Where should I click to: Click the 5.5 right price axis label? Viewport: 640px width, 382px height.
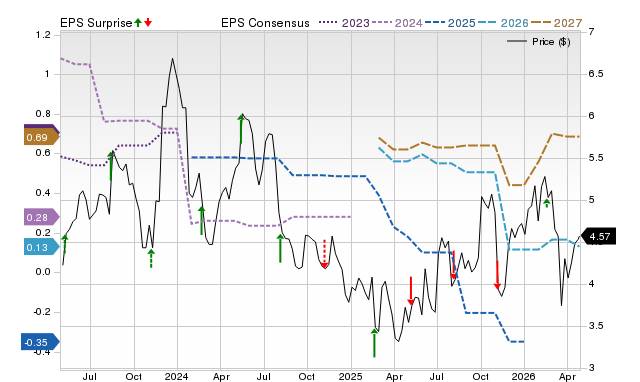coord(596,158)
